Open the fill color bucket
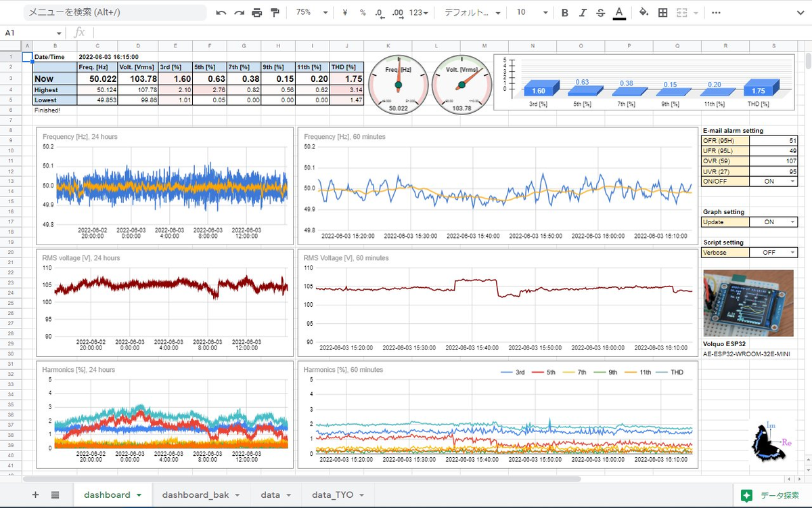Screen dimensions: 812x508 click(644, 13)
